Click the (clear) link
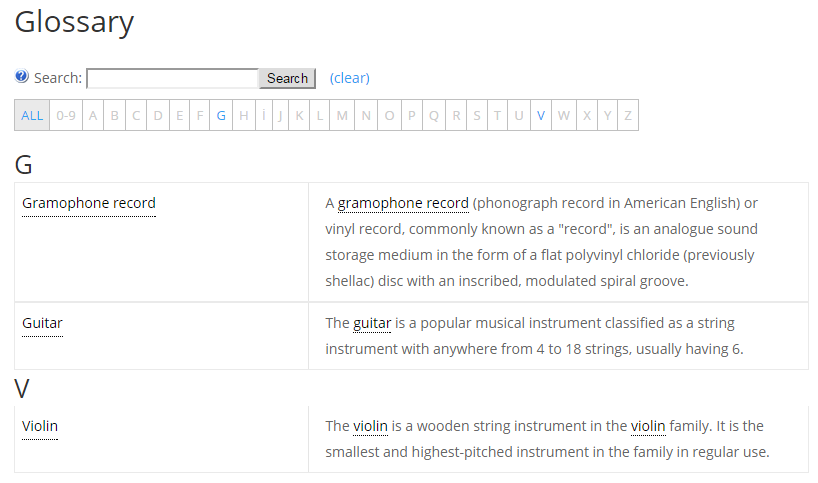 pyautogui.click(x=350, y=78)
